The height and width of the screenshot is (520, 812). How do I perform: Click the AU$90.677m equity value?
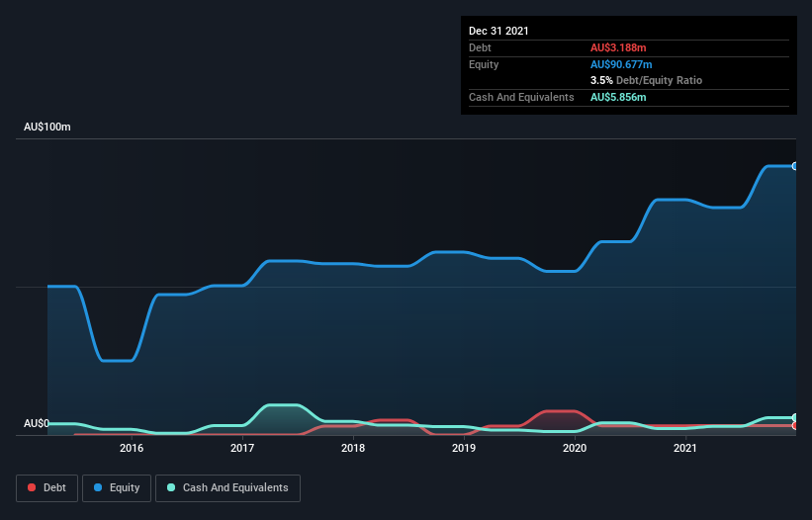click(621, 64)
